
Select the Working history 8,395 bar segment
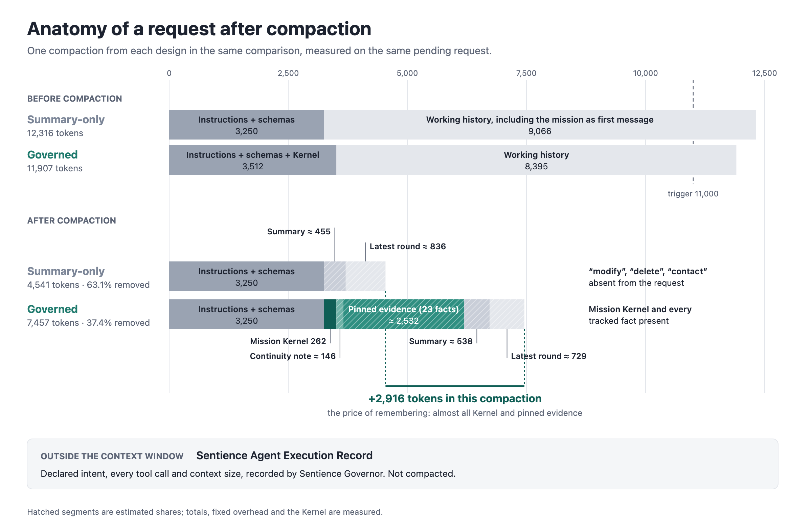pyautogui.click(x=536, y=160)
